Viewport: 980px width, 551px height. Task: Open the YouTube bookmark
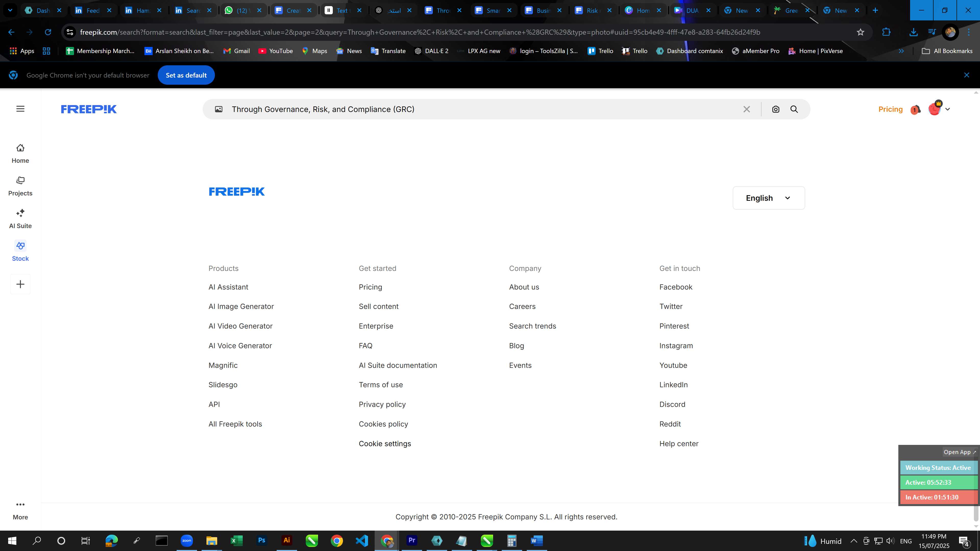point(275,51)
